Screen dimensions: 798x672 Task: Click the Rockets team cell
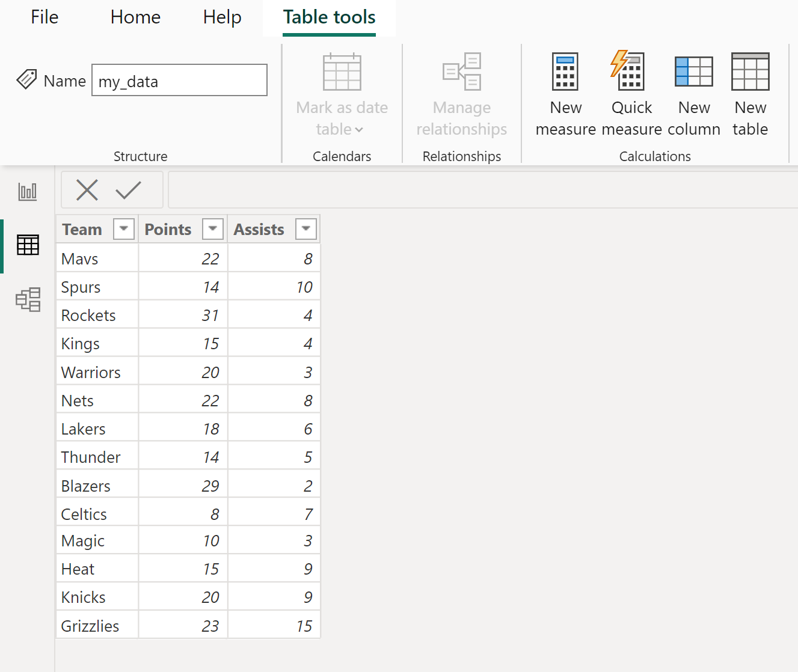[x=97, y=315]
